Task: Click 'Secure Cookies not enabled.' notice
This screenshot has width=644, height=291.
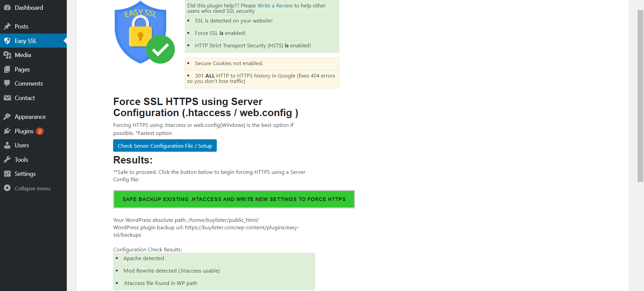Action: click(229, 63)
